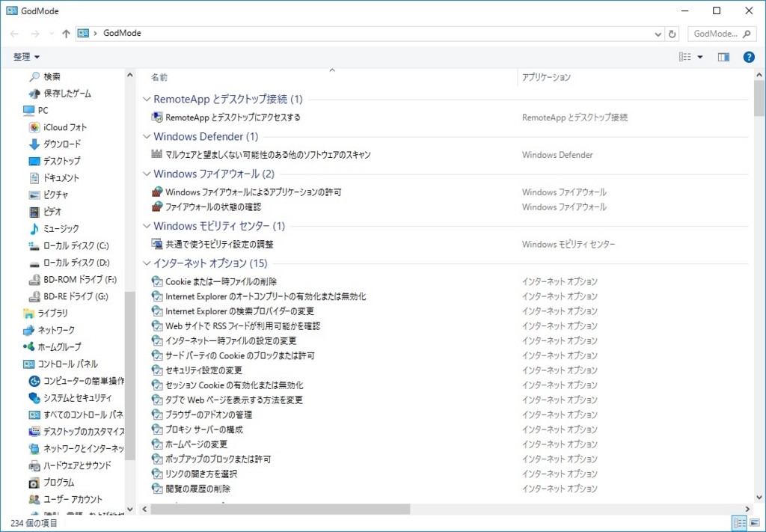Open ファイアウォールの状態の確認
766x532 pixels.
click(x=213, y=207)
